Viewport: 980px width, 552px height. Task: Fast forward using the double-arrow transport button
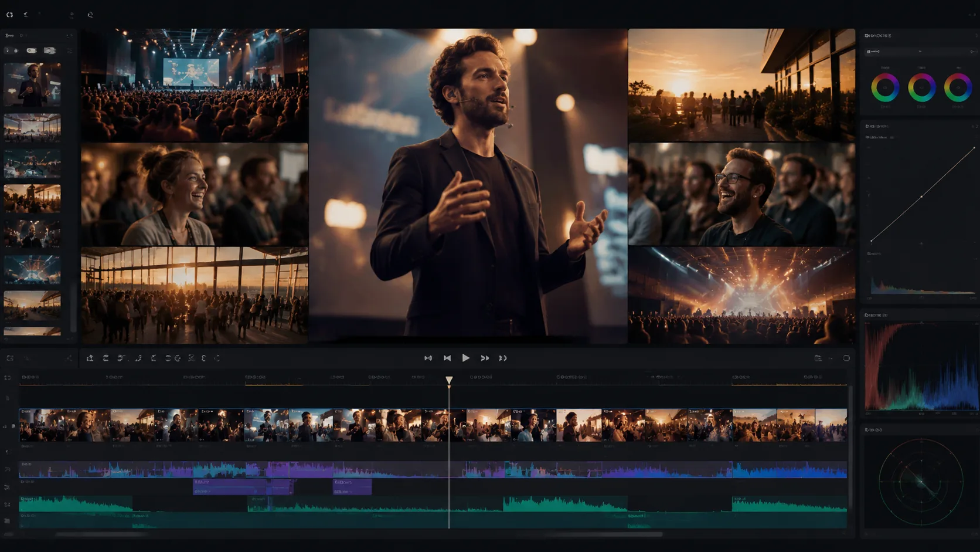485,358
